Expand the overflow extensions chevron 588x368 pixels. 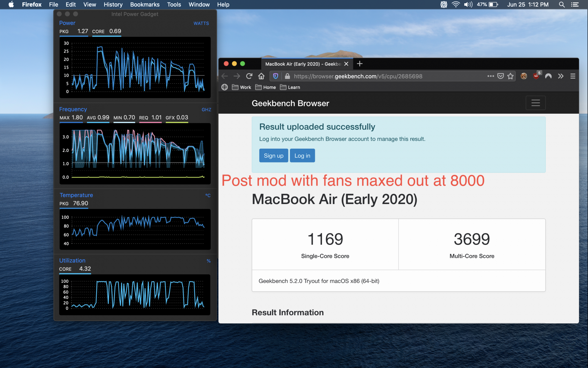point(561,76)
